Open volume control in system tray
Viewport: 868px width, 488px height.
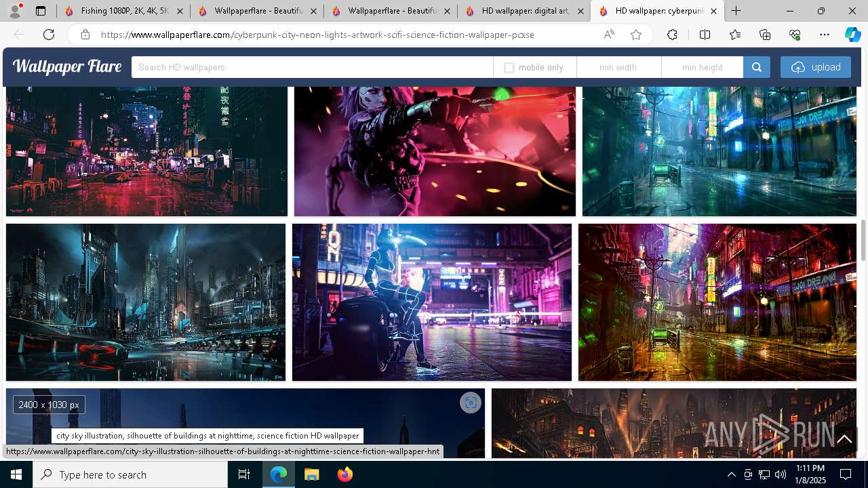tap(780, 474)
